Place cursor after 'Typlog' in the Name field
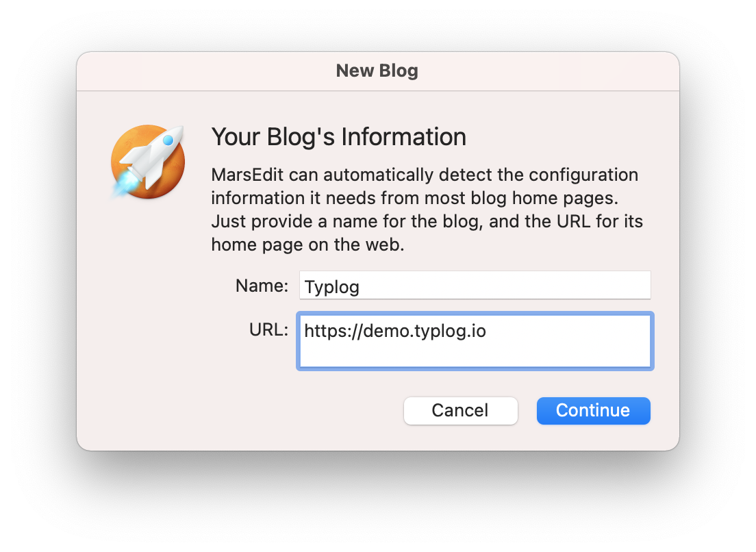Image resolution: width=756 pixels, height=552 pixels. click(361, 286)
